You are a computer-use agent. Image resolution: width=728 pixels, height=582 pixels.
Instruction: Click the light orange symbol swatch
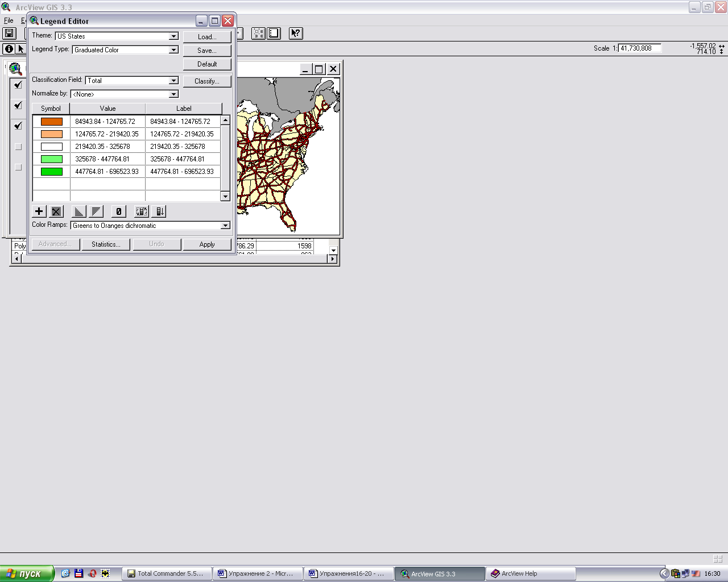[x=52, y=134]
